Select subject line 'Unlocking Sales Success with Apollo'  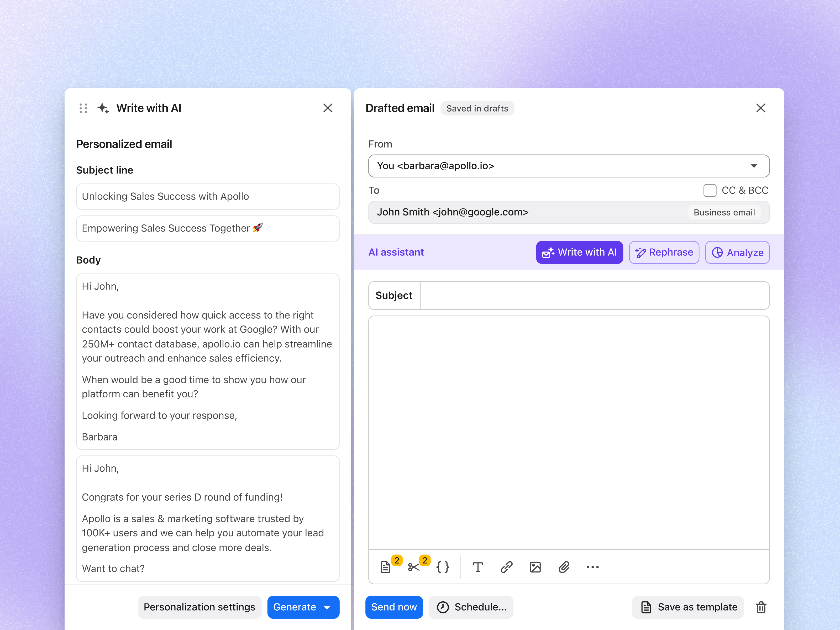point(208,196)
